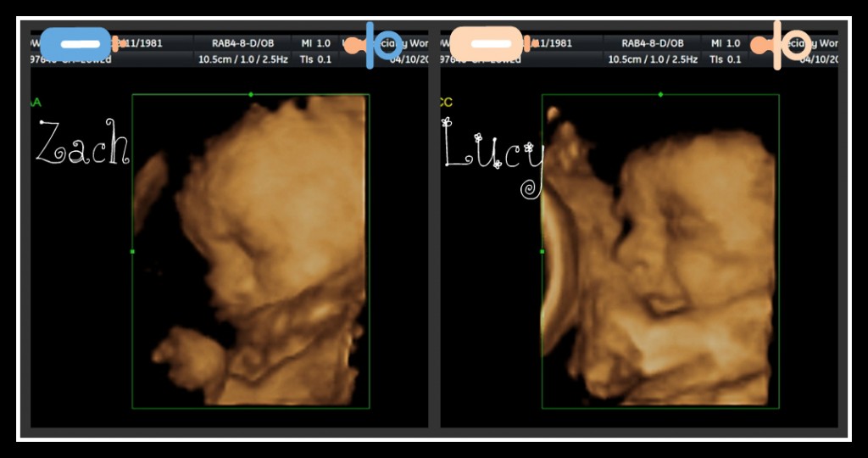Screen dimensions: 868x458
Task: Click the 10.5cm / 1.0 / 2.5Hz value on Zach's scan
Action: (x=242, y=59)
